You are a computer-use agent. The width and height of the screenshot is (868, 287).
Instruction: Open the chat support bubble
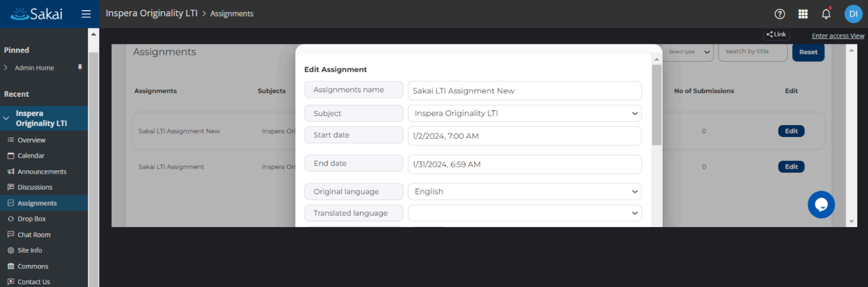pyautogui.click(x=821, y=205)
